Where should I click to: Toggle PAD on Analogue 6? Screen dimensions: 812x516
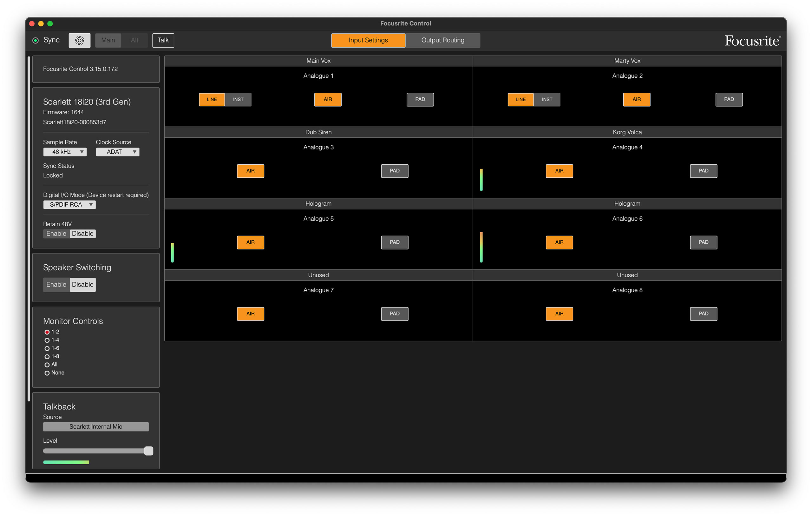(x=704, y=242)
